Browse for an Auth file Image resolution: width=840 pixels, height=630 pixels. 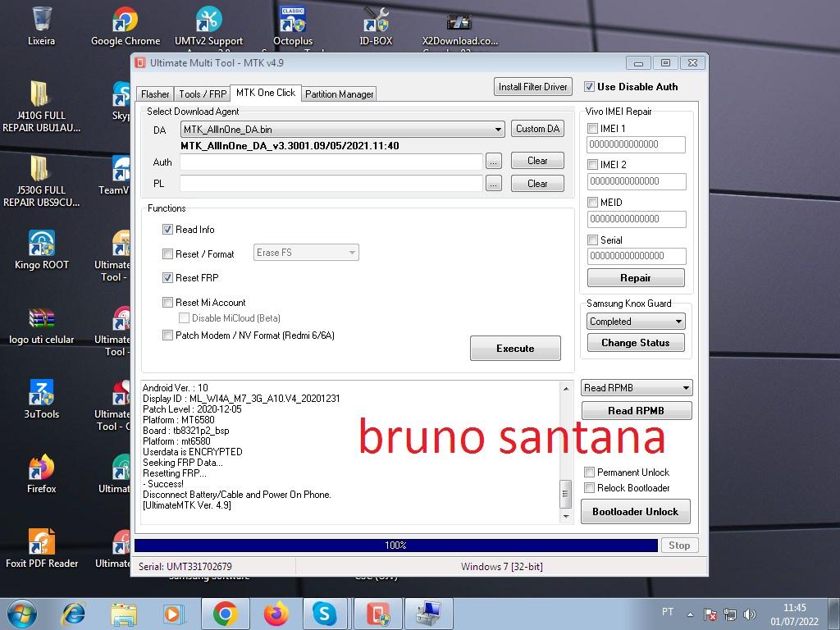[x=493, y=162]
